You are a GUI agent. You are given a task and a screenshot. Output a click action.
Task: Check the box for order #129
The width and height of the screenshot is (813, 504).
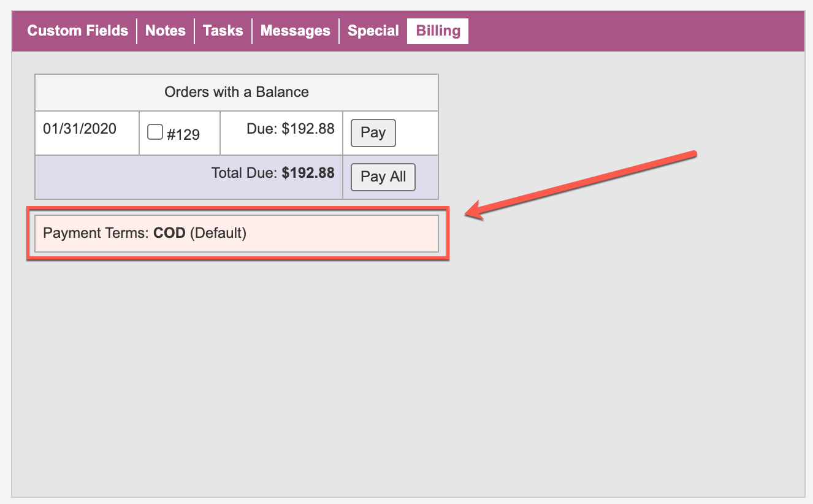point(155,132)
